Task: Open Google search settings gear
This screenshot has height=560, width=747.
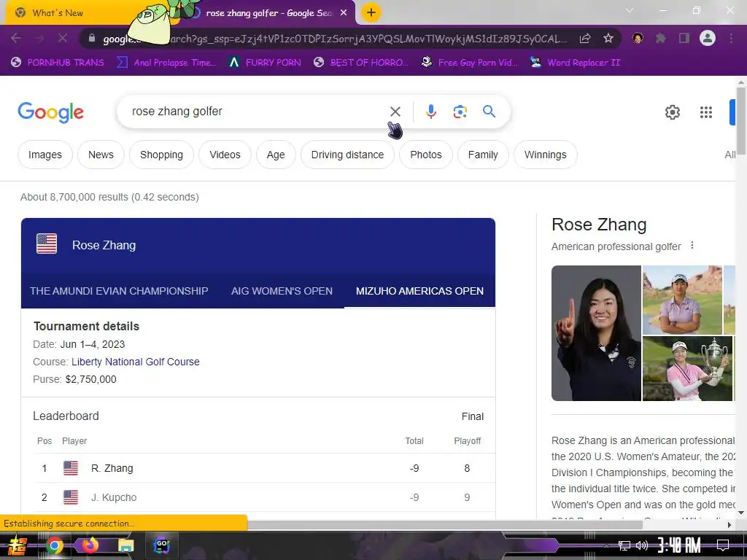Action: [672, 112]
